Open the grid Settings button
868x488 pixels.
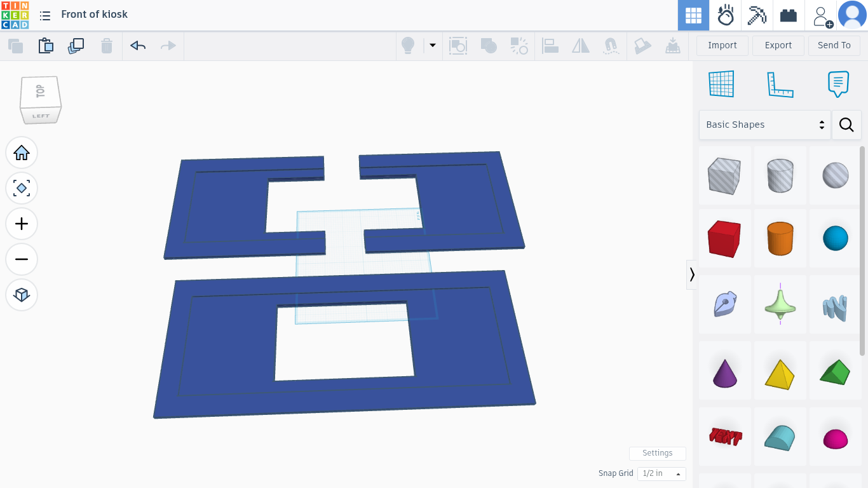click(x=657, y=453)
